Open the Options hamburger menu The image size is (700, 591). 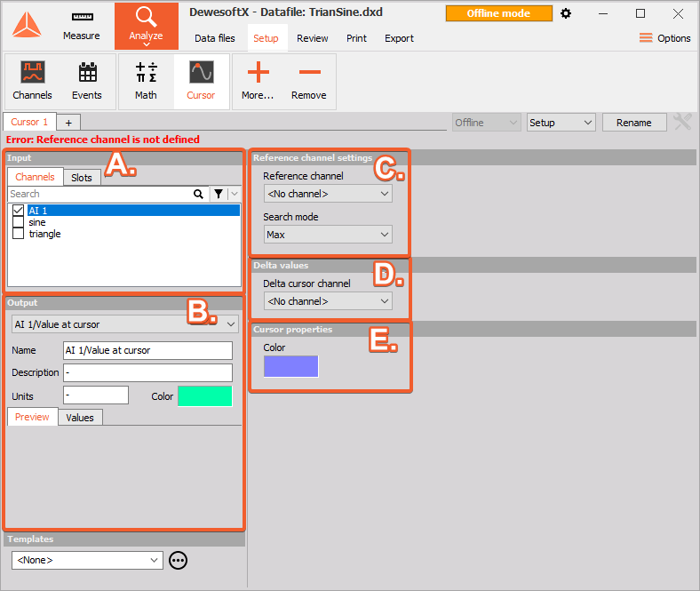coord(664,38)
